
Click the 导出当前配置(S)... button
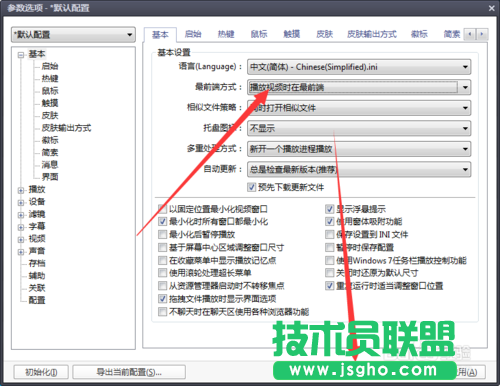pos(129,372)
